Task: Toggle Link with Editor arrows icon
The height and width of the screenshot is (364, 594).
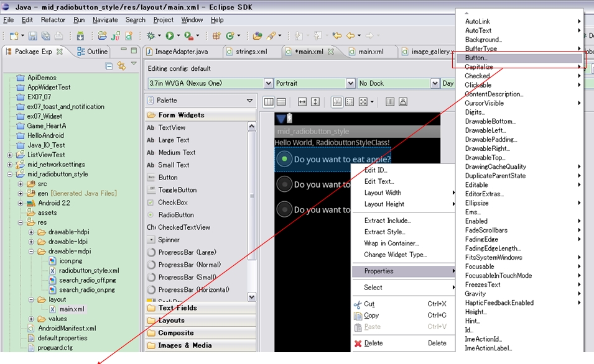Action: coord(121,65)
